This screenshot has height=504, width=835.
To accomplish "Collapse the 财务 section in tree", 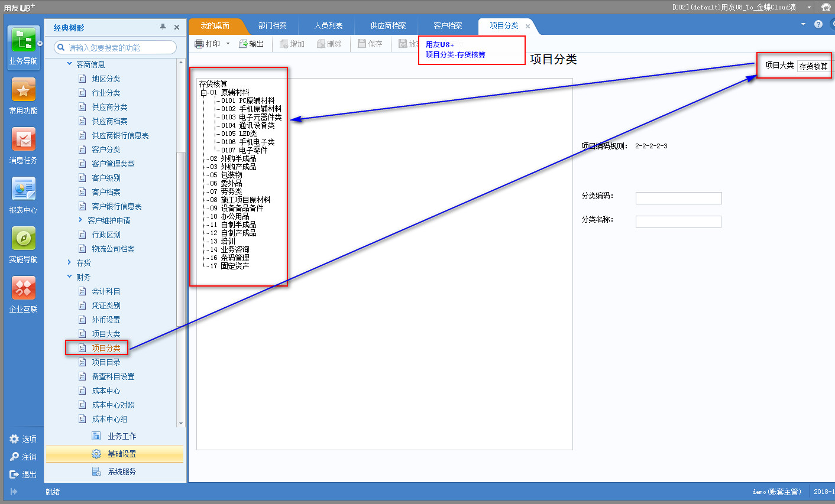I will pos(70,277).
